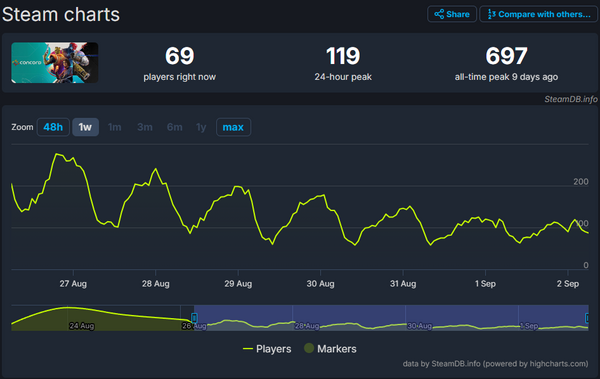Select the 1w zoom range
The width and height of the screenshot is (600, 379).
[85, 127]
